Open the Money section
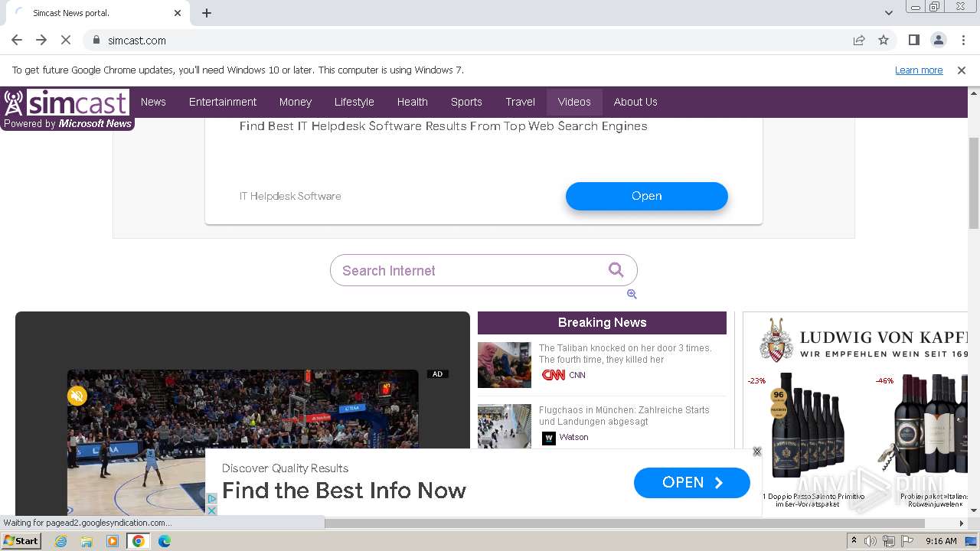The height and width of the screenshot is (551, 980). pyautogui.click(x=296, y=102)
